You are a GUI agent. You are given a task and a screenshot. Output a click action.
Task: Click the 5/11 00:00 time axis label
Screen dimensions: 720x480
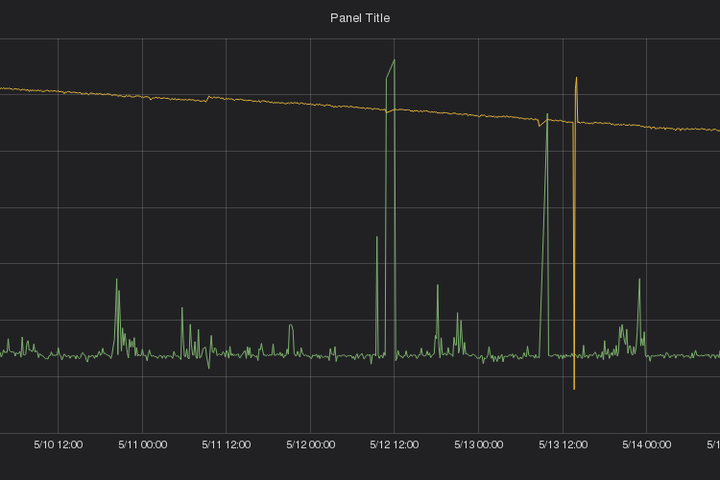click(142, 445)
